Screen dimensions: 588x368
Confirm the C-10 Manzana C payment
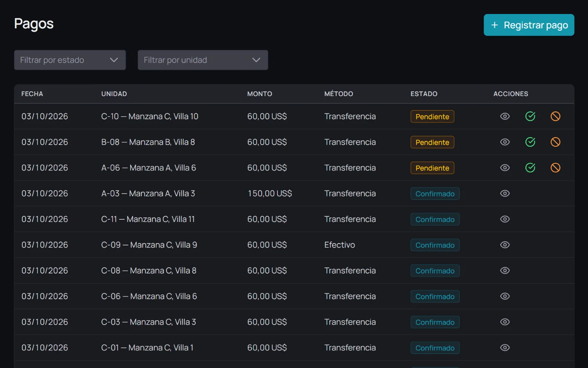(530, 116)
